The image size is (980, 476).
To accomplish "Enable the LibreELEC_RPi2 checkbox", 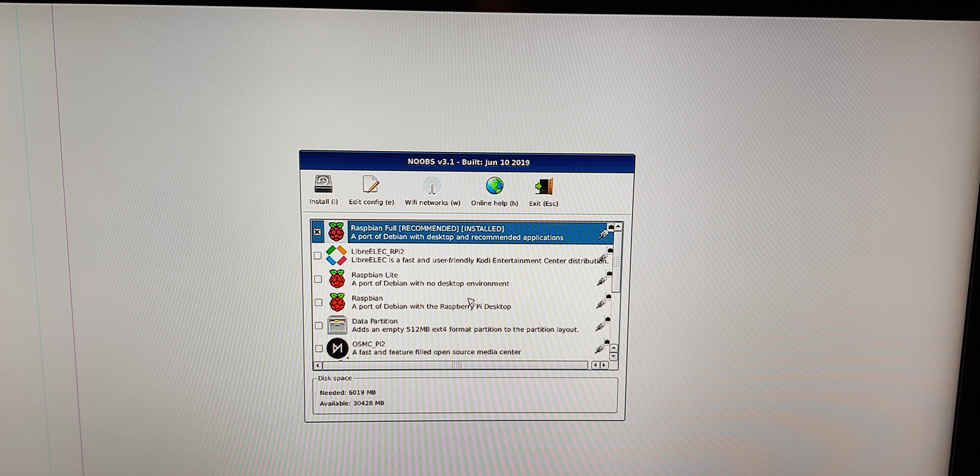I will click(x=318, y=255).
